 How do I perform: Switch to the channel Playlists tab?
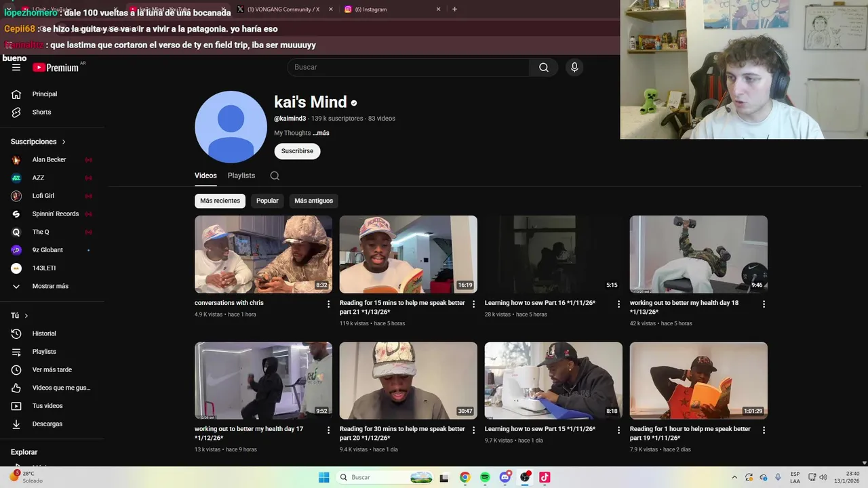coord(241,176)
